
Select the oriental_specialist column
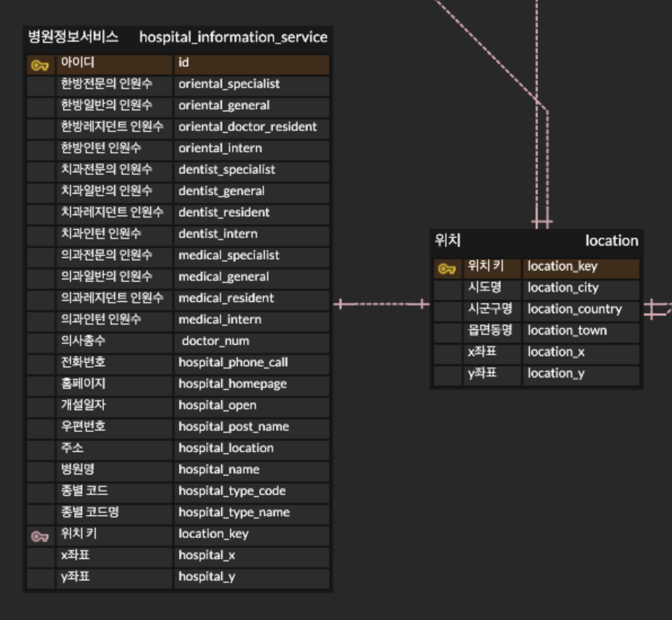tap(251, 86)
